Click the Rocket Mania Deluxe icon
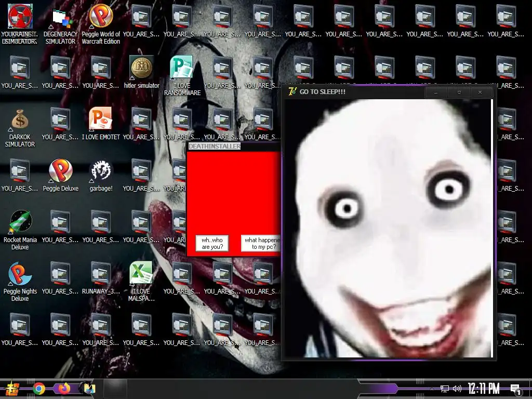 click(20, 230)
